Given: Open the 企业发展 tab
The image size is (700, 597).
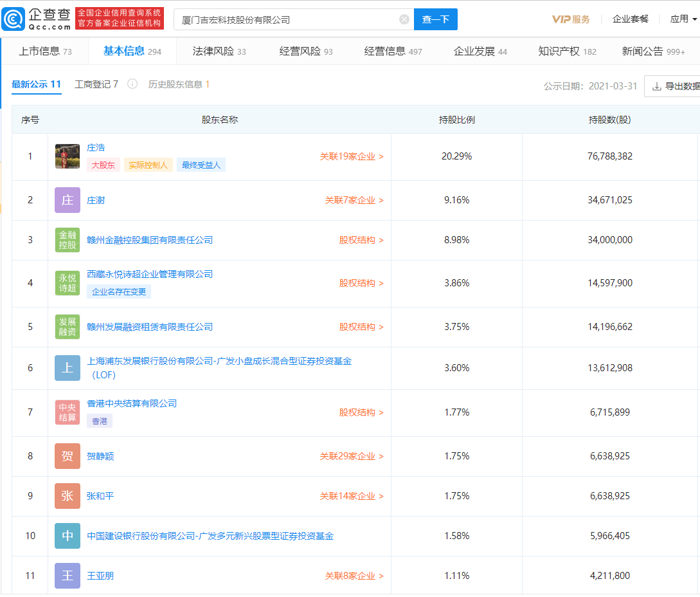Looking at the screenshot, I should click(480, 51).
